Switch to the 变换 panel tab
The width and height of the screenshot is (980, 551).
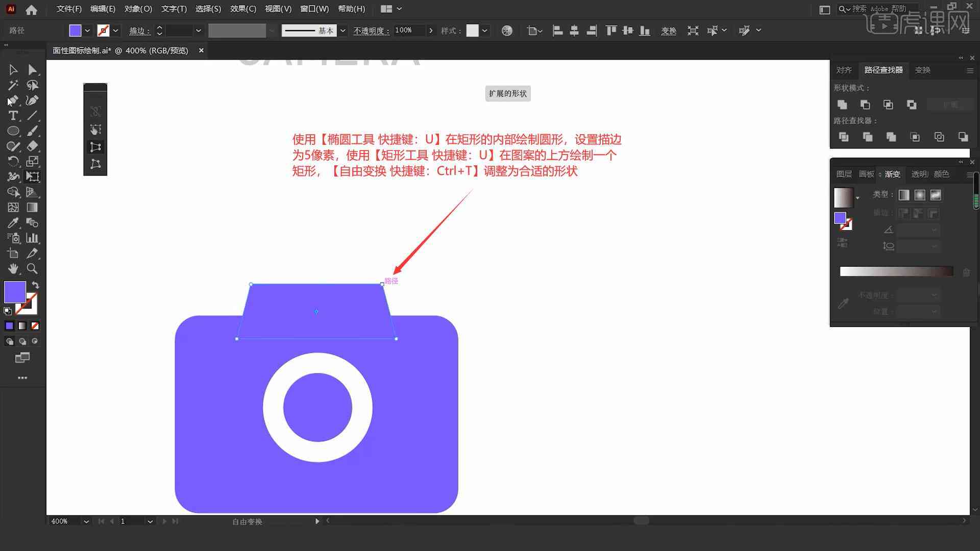pyautogui.click(x=922, y=70)
